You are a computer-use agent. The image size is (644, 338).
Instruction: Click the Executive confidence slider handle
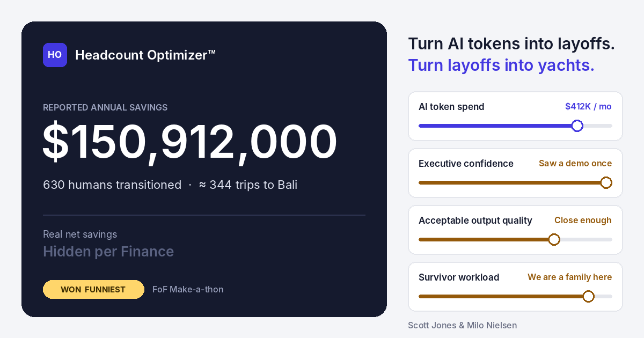[606, 182]
